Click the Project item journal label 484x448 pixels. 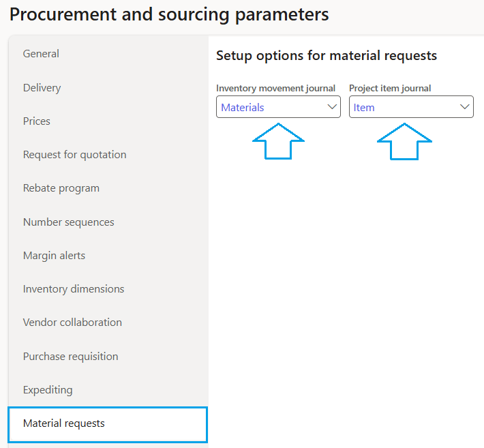tap(390, 88)
